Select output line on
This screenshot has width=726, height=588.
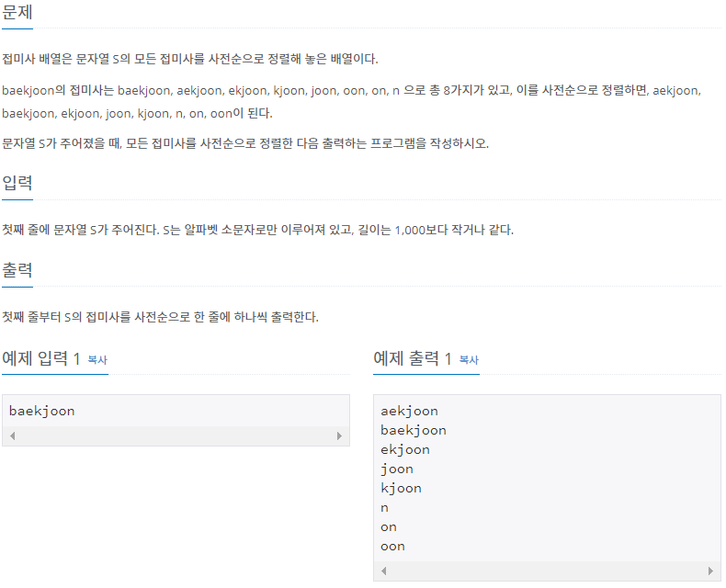pos(389,527)
